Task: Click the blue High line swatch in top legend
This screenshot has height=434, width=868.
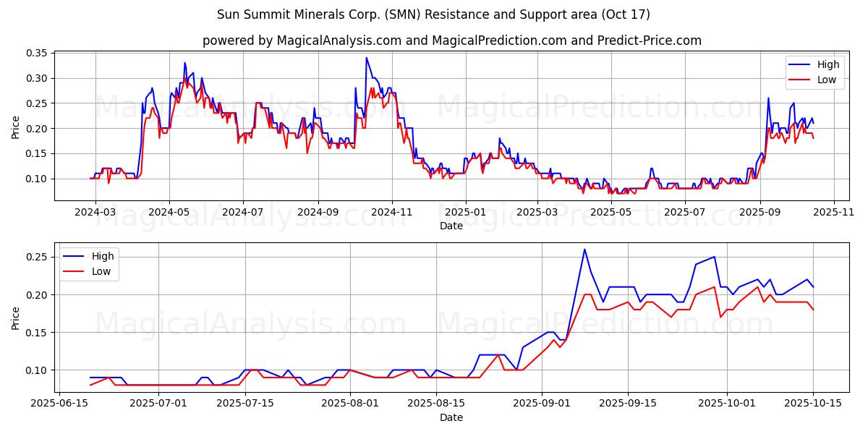Action: tap(800, 65)
